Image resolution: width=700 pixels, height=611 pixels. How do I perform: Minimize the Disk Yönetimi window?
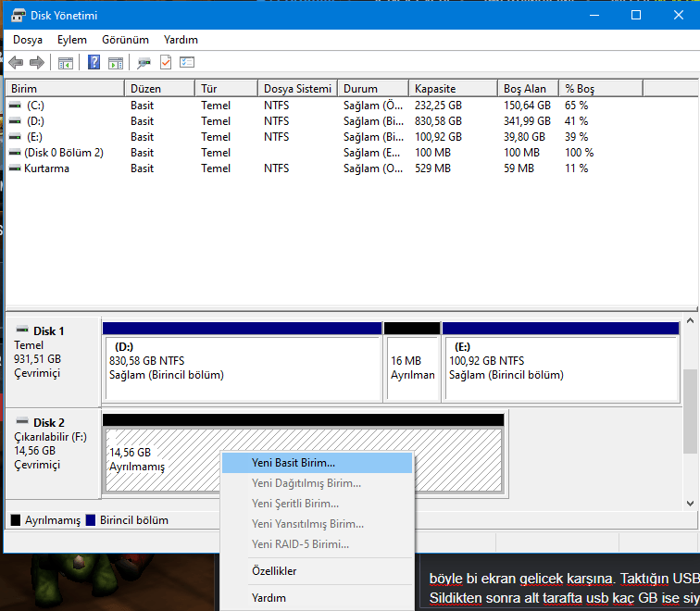594,15
